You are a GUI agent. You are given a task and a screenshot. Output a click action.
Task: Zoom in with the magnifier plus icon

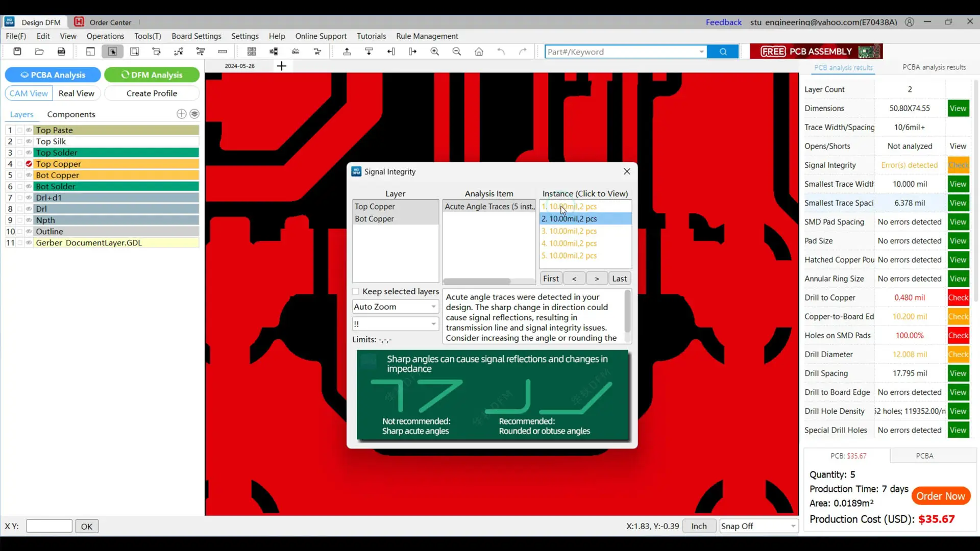[435, 52]
